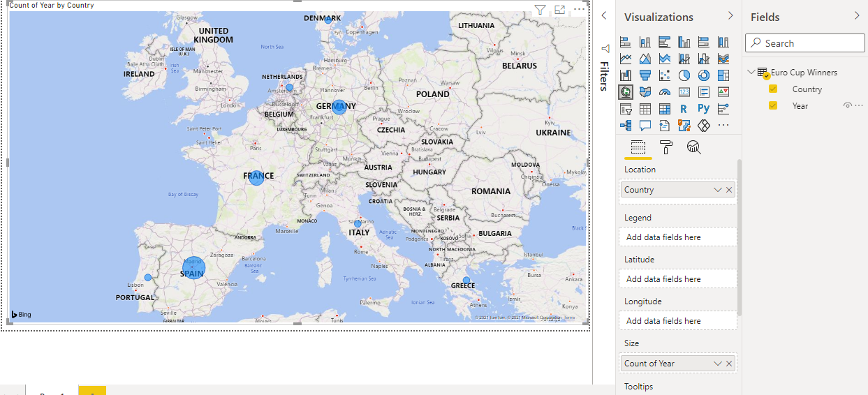
Task: Select the Key influencers visual
Action: (723, 109)
